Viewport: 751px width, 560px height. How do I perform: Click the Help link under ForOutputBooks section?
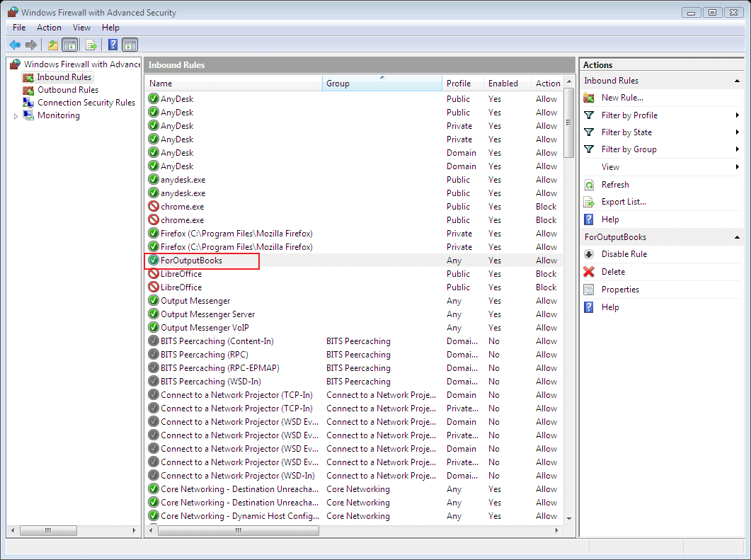(x=610, y=307)
